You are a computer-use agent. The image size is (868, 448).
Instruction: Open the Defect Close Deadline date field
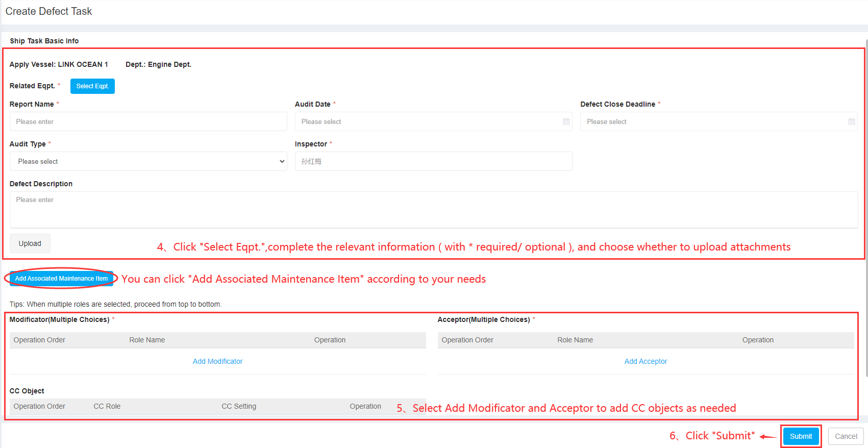click(718, 121)
